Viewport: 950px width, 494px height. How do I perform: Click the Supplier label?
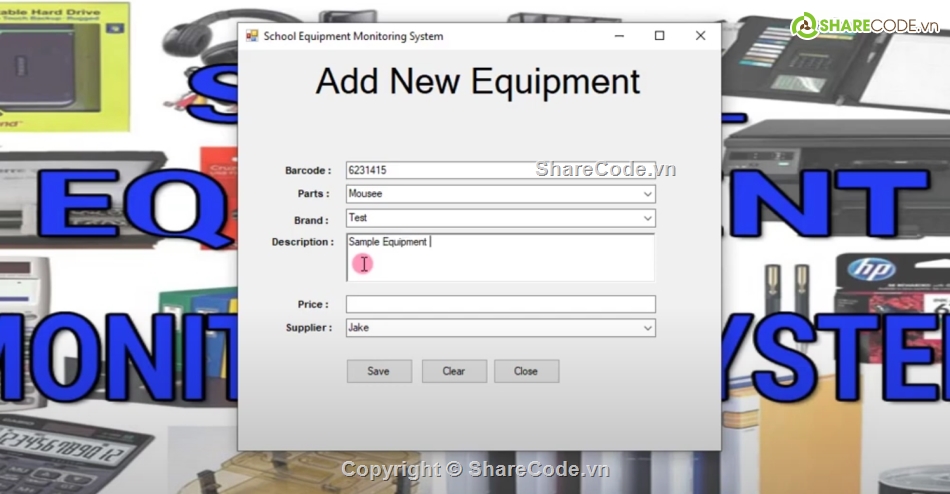(307, 328)
